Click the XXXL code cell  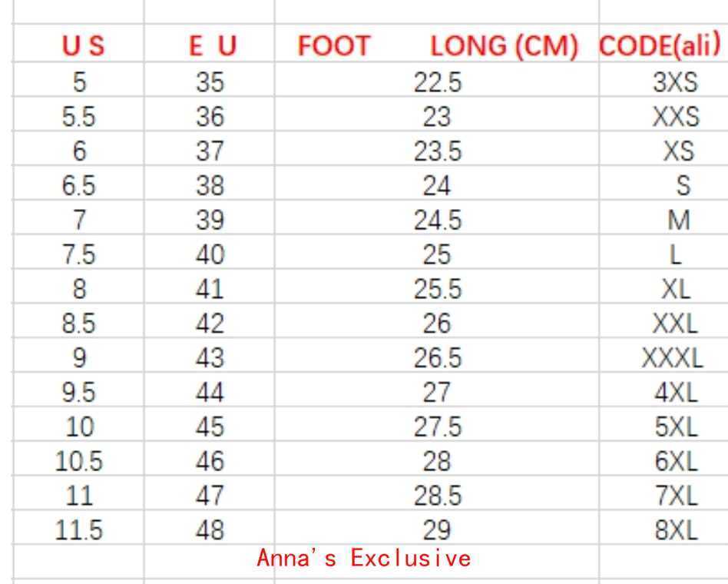(x=672, y=358)
